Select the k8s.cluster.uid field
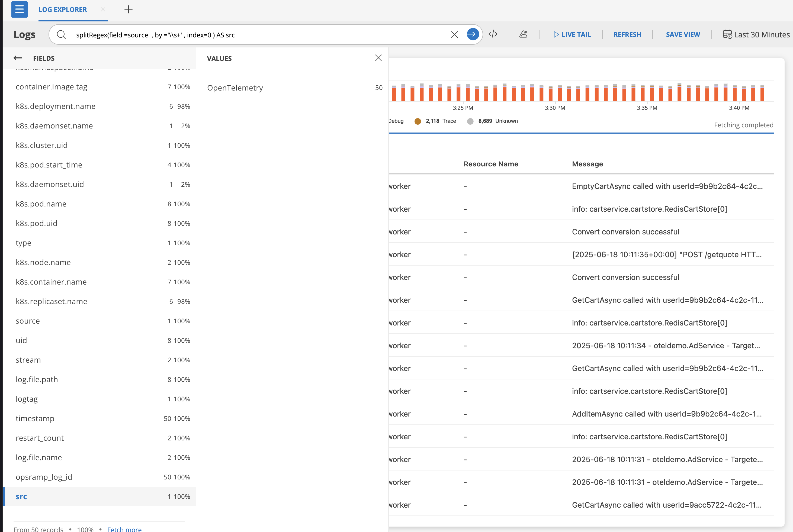The image size is (793, 532). tap(99, 145)
